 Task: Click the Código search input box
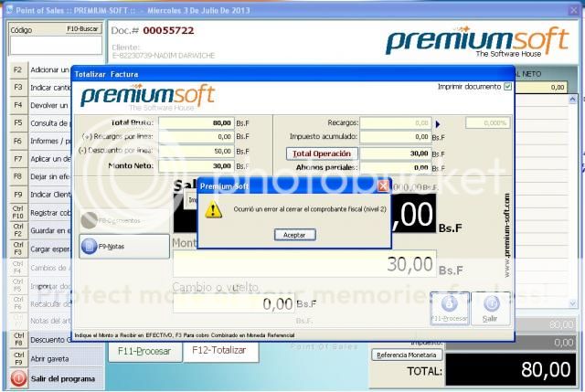point(56,46)
